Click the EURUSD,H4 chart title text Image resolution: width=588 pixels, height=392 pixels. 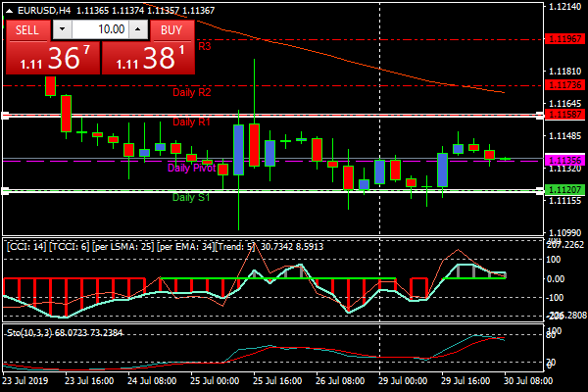pos(43,10)
